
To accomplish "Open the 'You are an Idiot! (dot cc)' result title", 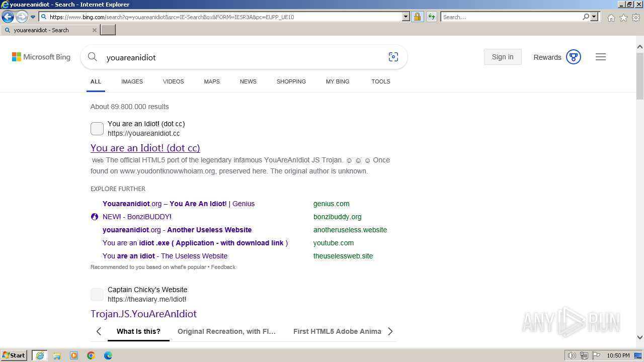I will 145,148.
